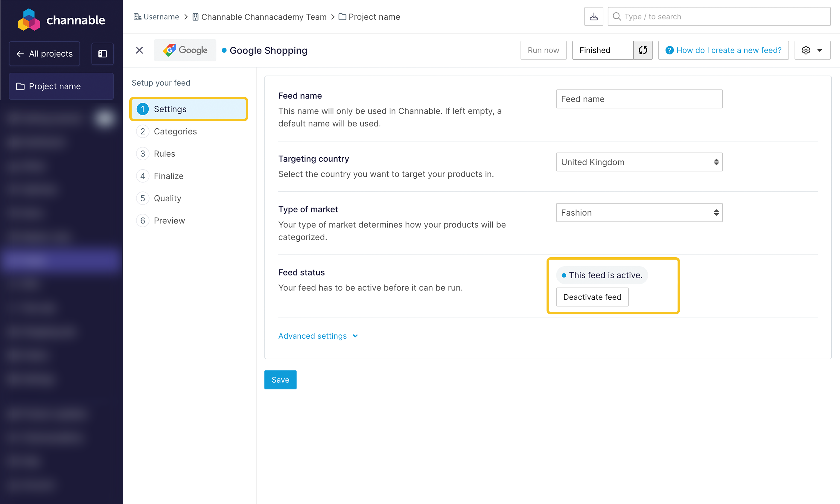This screenshot has width=840, height=504.
Task: Open the gear settings dropdown
Action: tap(812, 50)
